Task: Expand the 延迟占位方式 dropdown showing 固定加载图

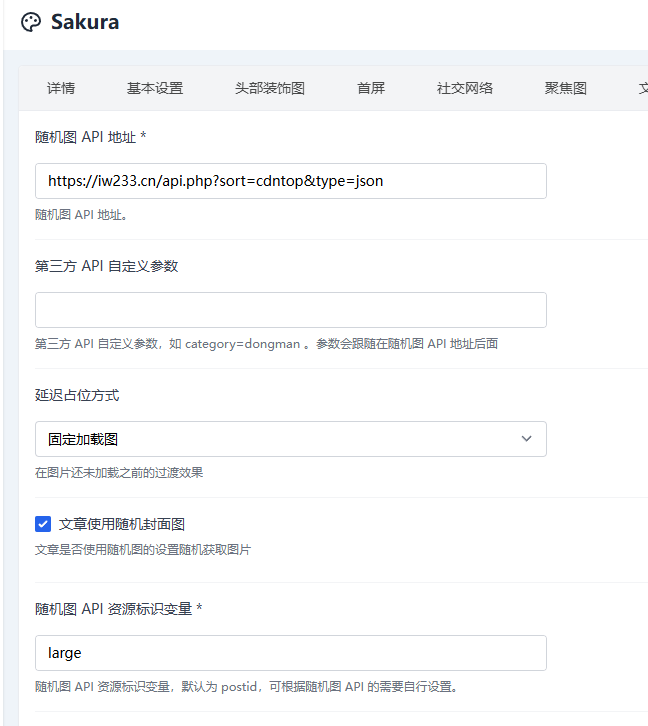Action: [290, 439]
